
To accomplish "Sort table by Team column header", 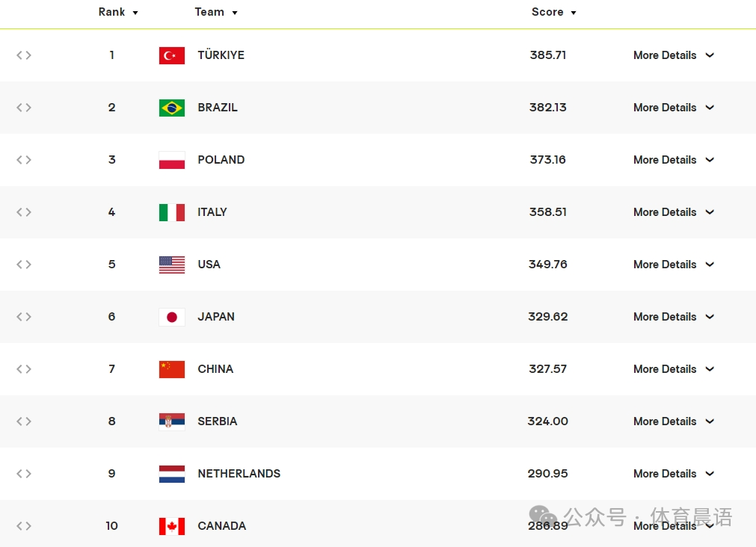I will tap(215, 12).
